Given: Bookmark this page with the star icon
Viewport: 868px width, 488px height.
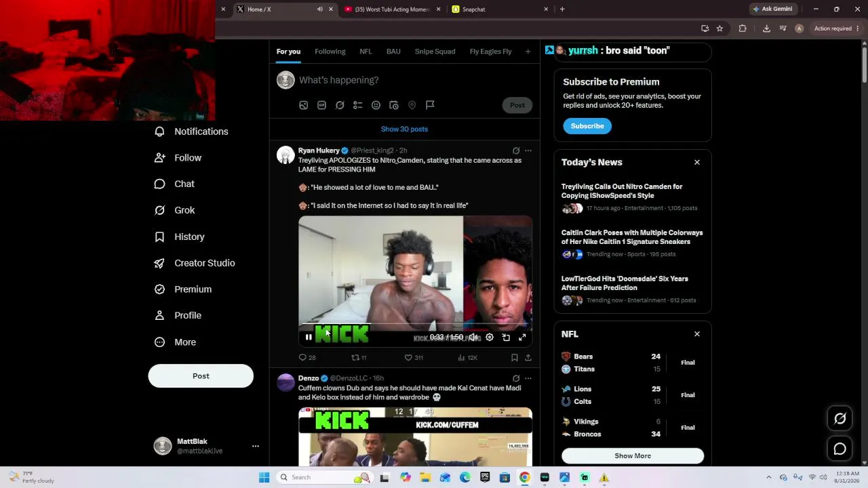Looking at the screenshot, I should [719, 28].
